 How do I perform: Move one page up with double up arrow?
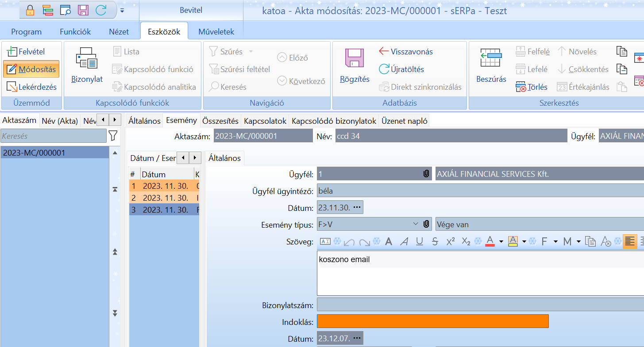115,252
